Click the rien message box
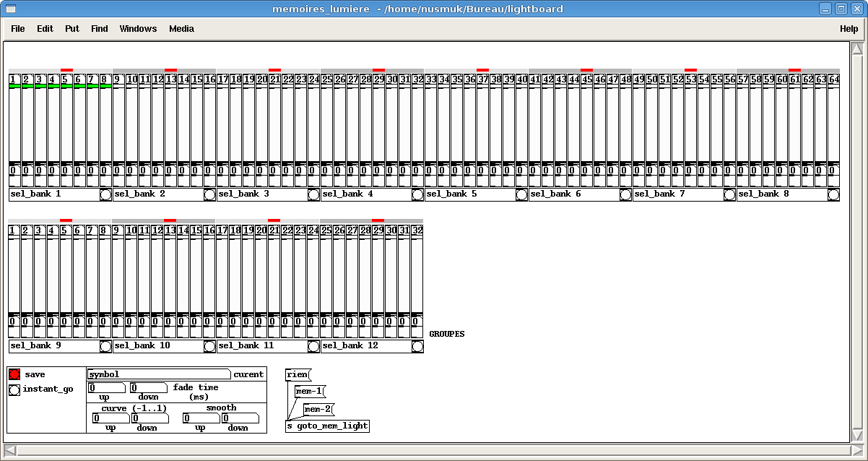868x461 pixels. pyautogui.click(x=297, y=374)
